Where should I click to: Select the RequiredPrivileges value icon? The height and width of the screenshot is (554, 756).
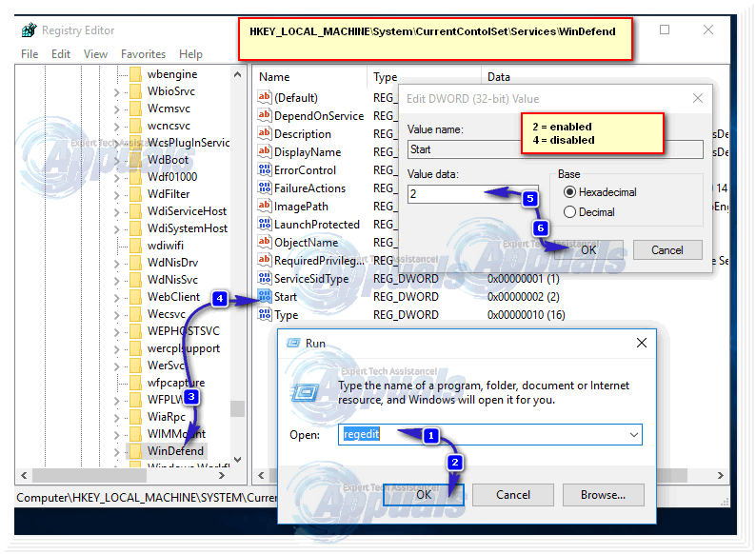pyautogui.click(x=264, y=260)
